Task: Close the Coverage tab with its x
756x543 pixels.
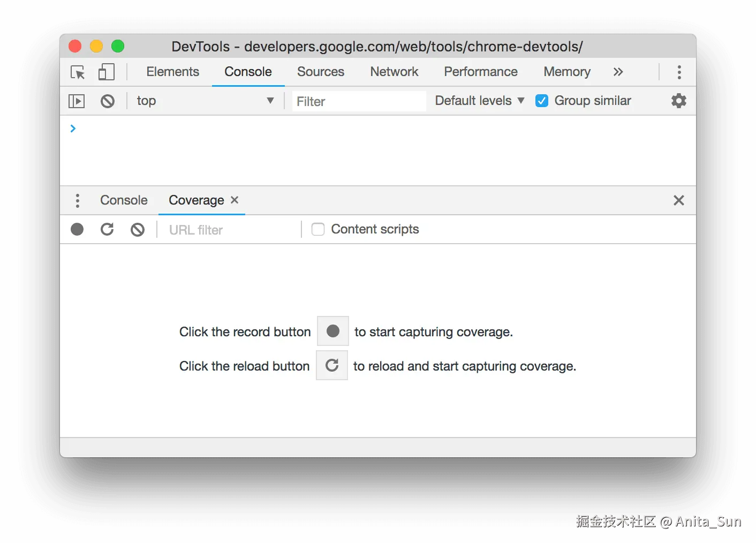Action: tap(235, 200)
